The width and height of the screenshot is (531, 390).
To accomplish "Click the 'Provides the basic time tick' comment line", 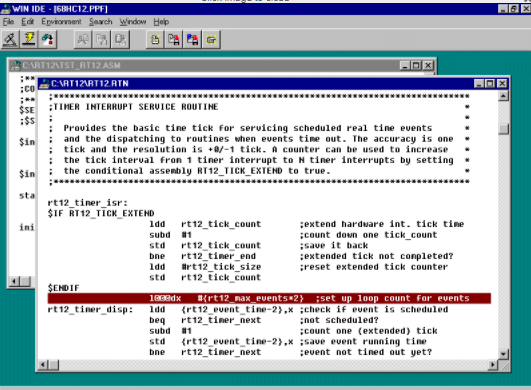I will click(248, 128).
